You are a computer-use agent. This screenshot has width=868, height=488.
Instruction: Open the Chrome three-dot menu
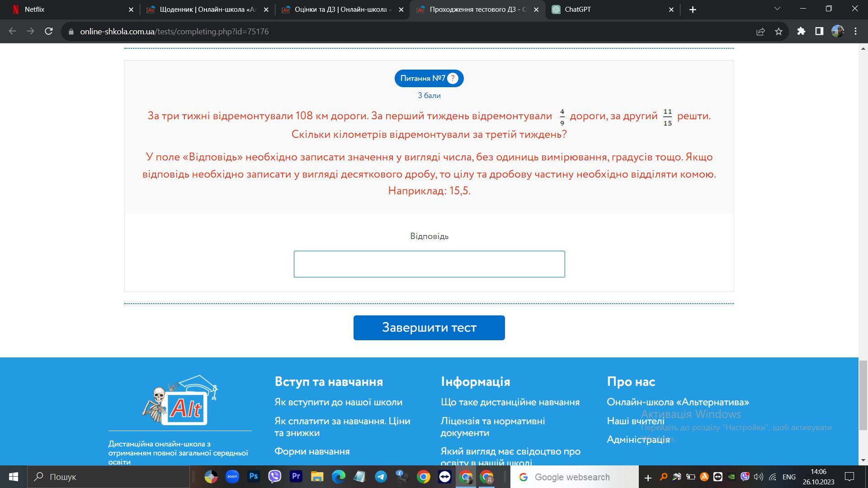point(855,31)
